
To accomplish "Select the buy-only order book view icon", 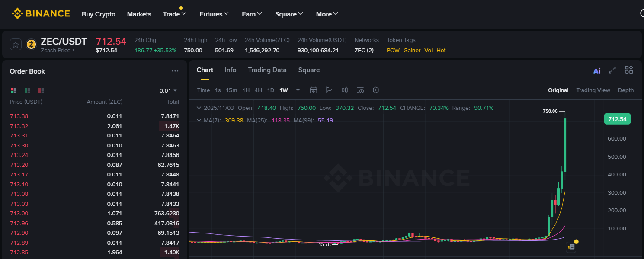I will [x=27, y=90].
